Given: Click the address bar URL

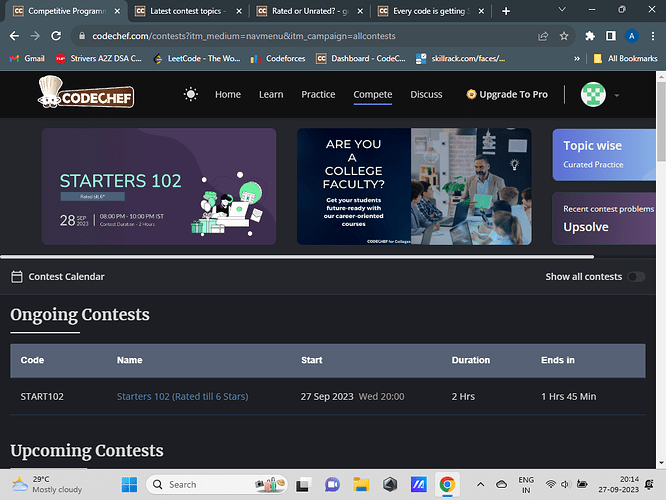Looking at the screenshot, I should tap(244, 36).
